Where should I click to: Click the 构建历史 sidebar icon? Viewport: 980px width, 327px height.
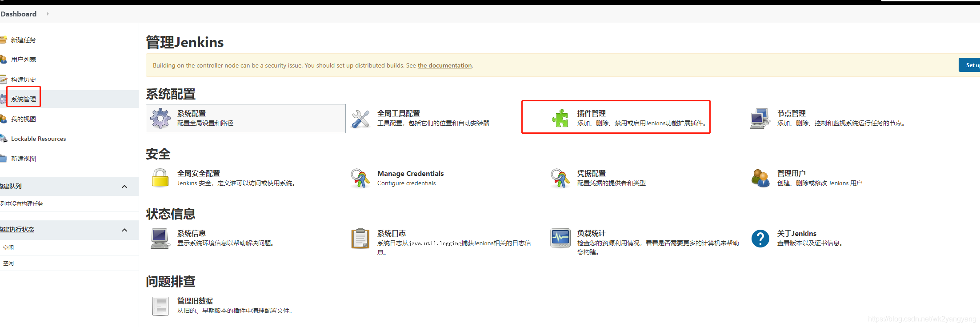[3, 80]
